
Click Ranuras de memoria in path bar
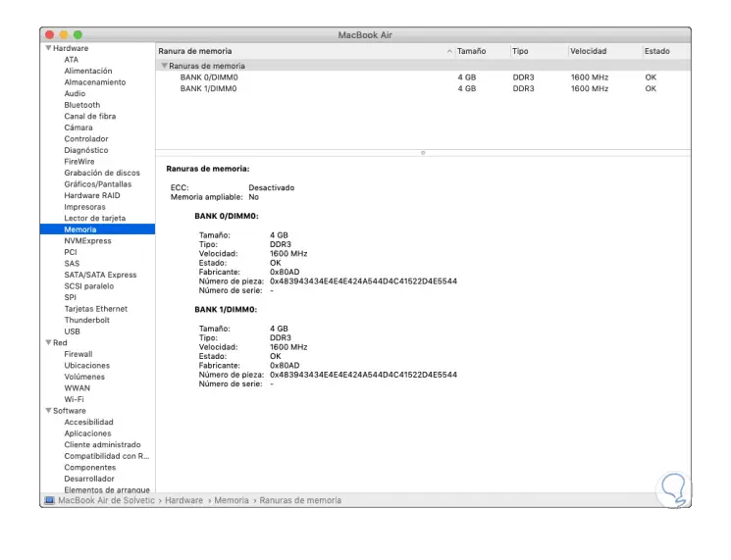pyautogui.click(x=300, y=500)
